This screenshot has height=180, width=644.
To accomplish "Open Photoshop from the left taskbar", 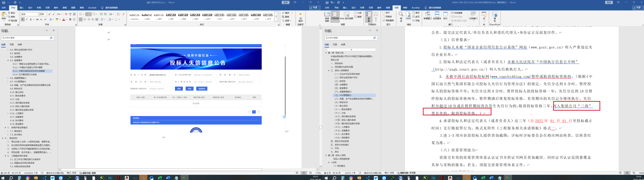I will click(110, 178).
